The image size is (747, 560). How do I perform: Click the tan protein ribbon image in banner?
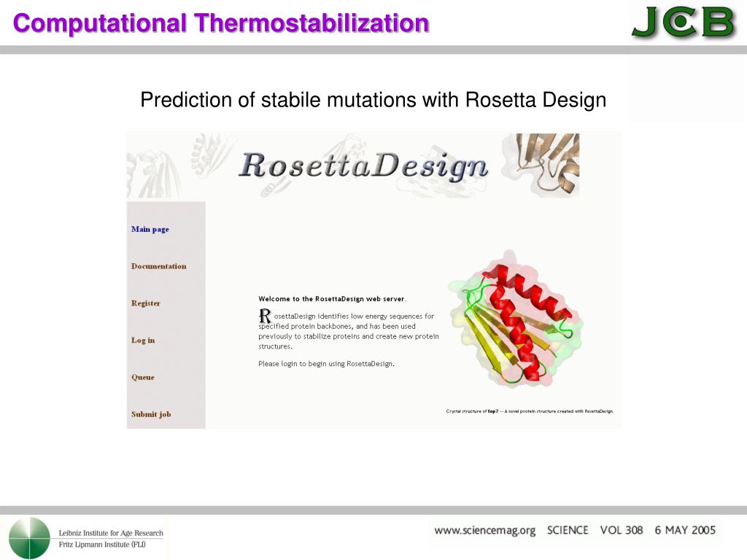543,166
